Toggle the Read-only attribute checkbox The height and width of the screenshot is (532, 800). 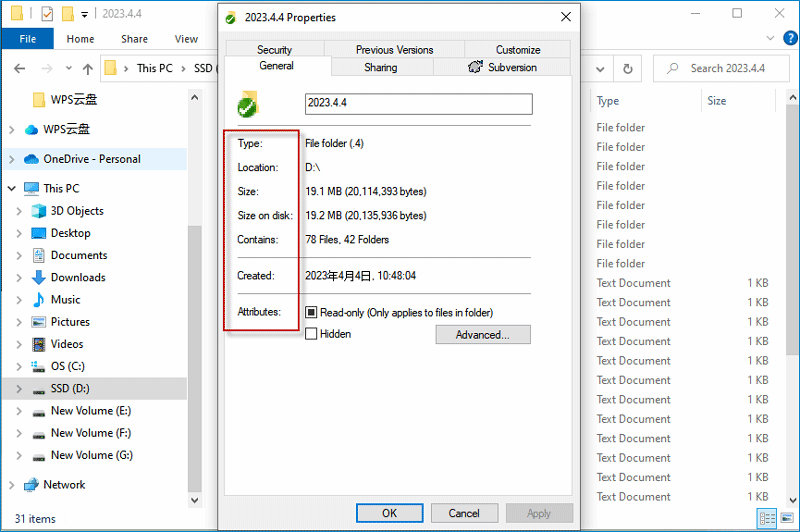[x=311, y=312]
